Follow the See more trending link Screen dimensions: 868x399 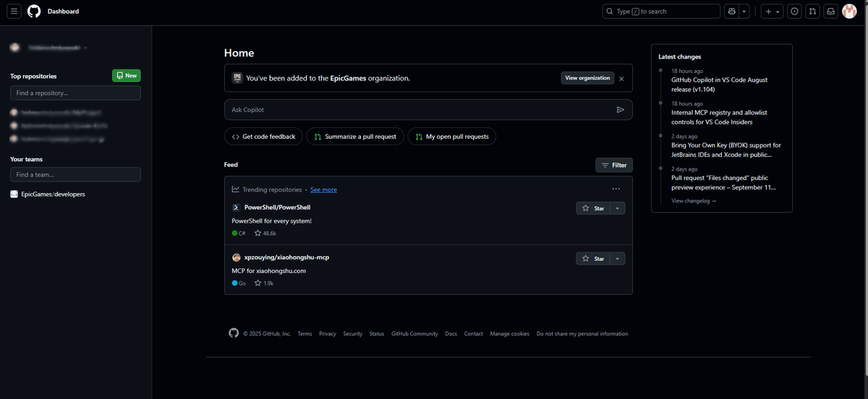pos(323,190)
